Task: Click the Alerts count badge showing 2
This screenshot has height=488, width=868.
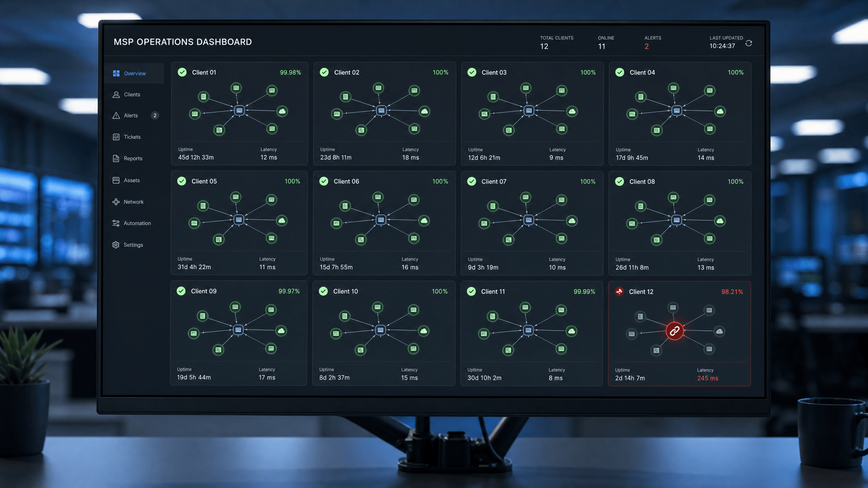Action: 155,116
